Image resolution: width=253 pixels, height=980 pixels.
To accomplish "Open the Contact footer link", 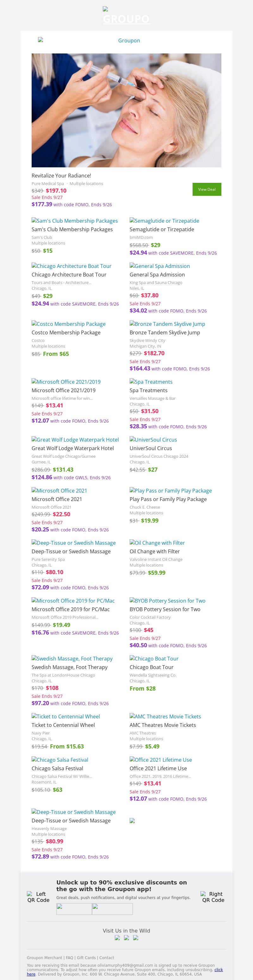I will coord(107,958).
